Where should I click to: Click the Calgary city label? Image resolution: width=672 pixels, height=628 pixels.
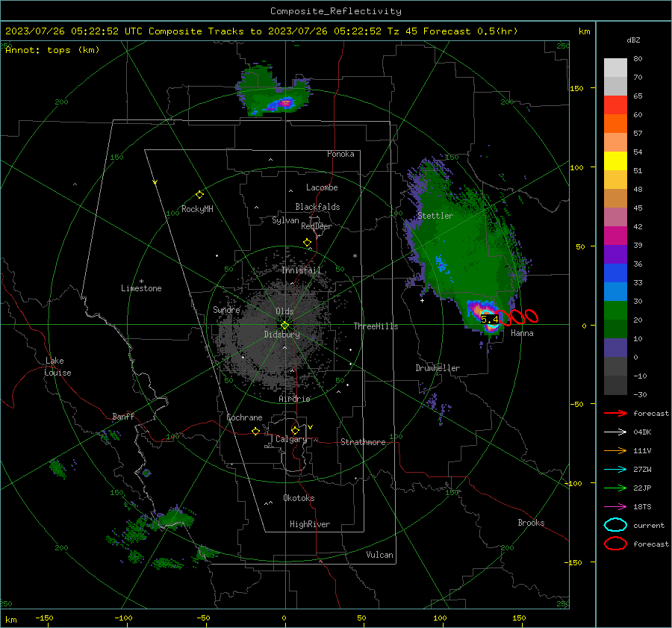pyautogui.click(x=291, y=439)
